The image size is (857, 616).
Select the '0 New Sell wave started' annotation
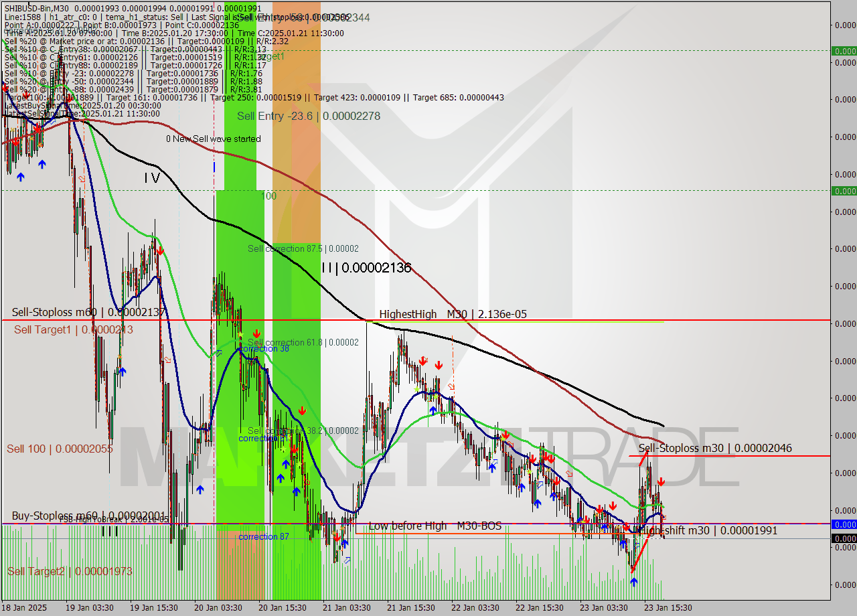[x=214, y=139]
